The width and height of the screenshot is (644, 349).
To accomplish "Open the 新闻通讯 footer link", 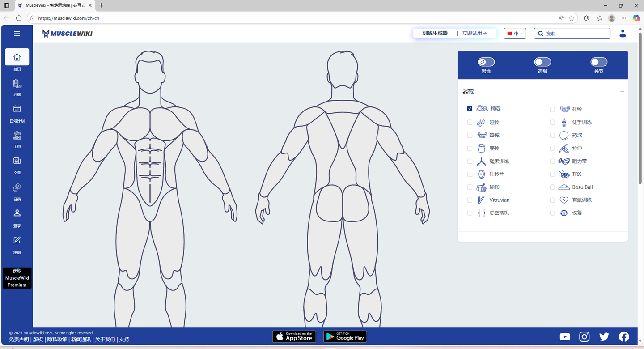I will coord(81,340).
